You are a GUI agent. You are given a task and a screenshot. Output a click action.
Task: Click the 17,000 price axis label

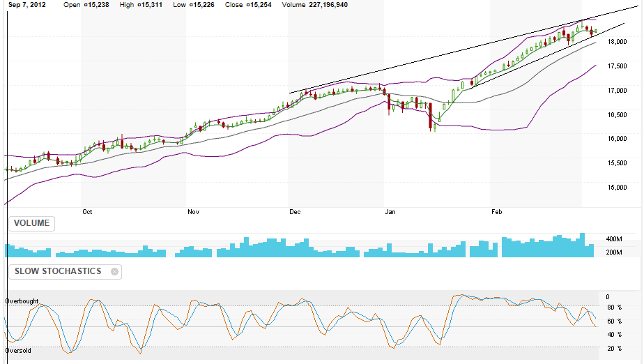click(615, 91)
